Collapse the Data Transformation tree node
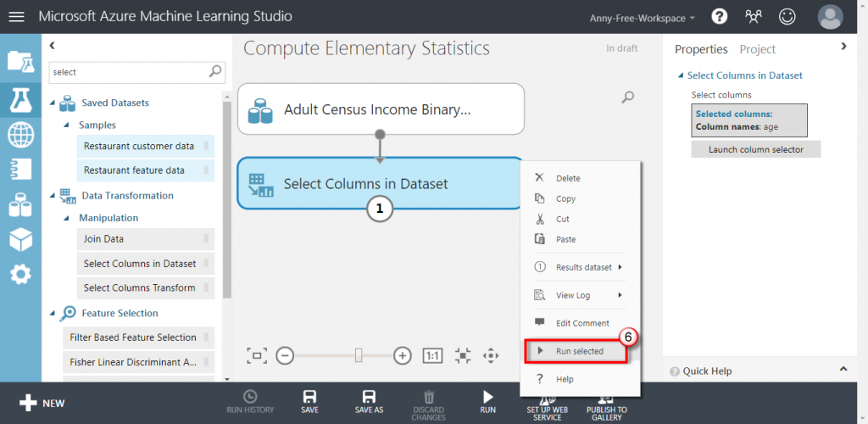The image size is (868, 424). tap(53, 196)
